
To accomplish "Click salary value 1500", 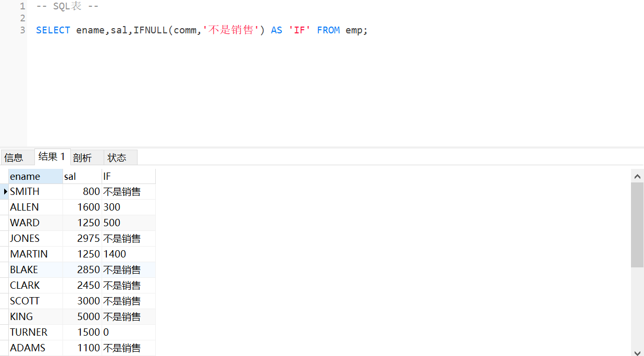I will tap(82, 333).
